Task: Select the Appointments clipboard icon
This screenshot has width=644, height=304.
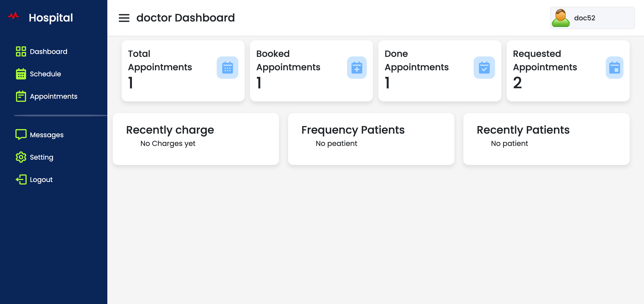Action: tap(21, 96)
